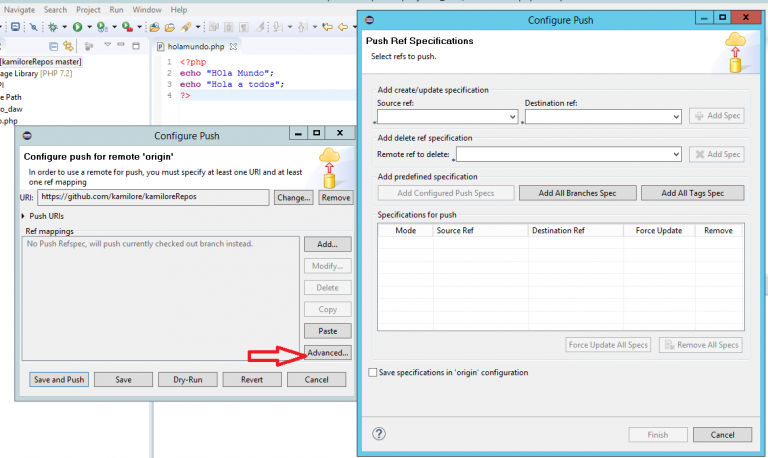Open the Remote ref to delete dropdown
This screenshot has height=458, width=768.
tap(675, 155)
